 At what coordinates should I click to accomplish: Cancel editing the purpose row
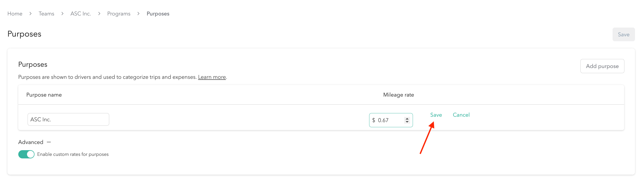[x=461, y=115]
